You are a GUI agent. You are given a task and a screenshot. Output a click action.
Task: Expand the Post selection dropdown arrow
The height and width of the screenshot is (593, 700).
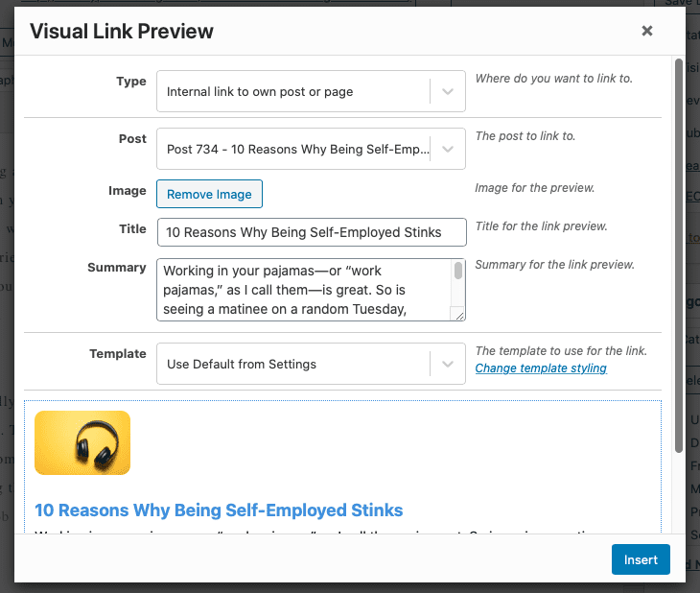(448, 149)
